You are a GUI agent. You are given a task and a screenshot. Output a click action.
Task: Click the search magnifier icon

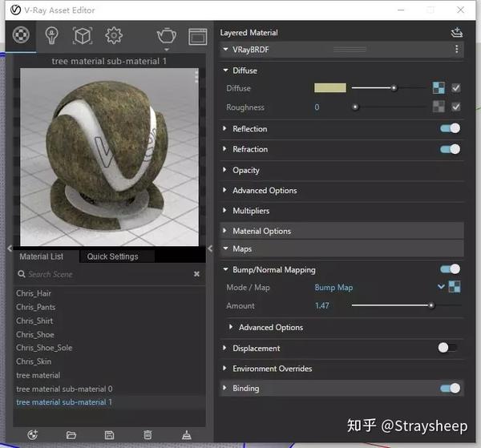coord(22,274)
